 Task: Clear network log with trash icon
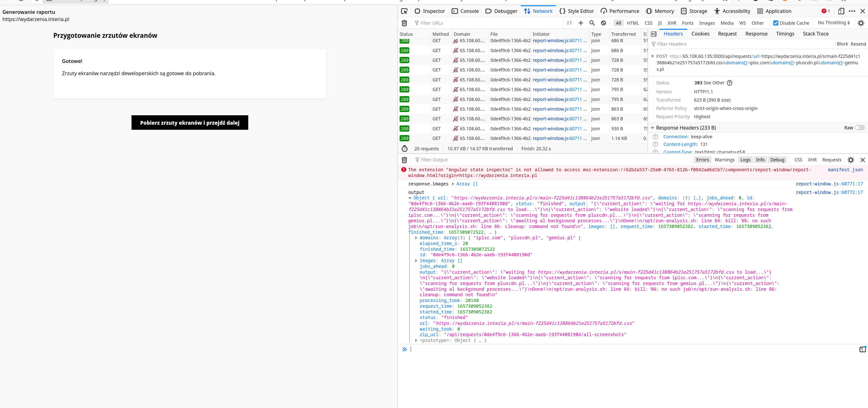[404, 23]
